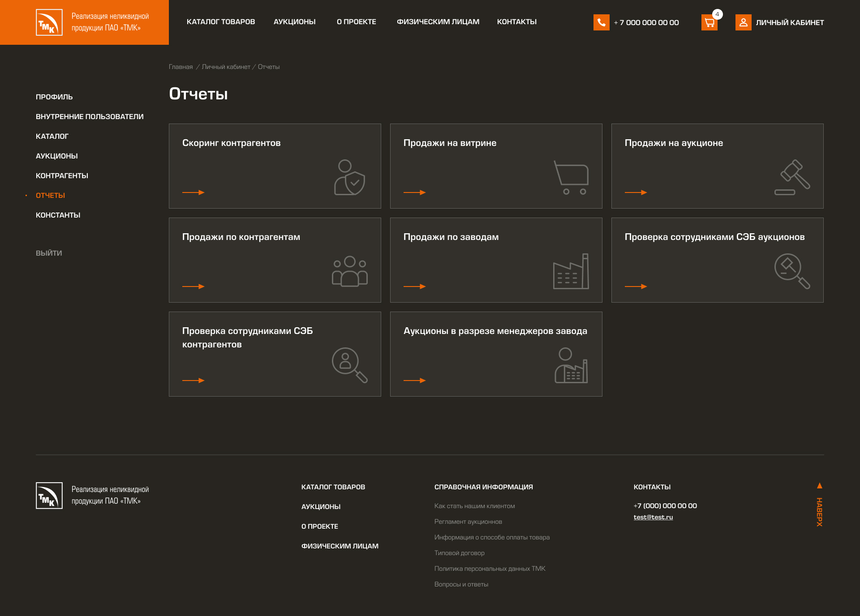
Task: Click the orange arrow in Продажи по контрагентам
Action: (x=193, y=287)
